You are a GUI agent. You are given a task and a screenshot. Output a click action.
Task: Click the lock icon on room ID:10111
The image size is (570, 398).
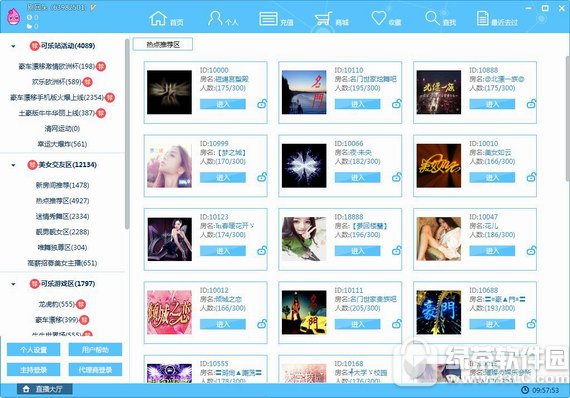pos(397,323)
